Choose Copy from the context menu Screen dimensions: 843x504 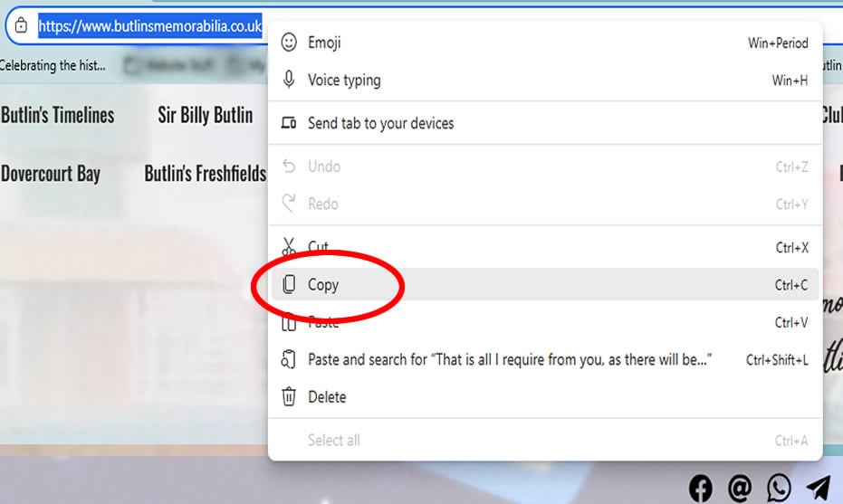pos(323,284)
